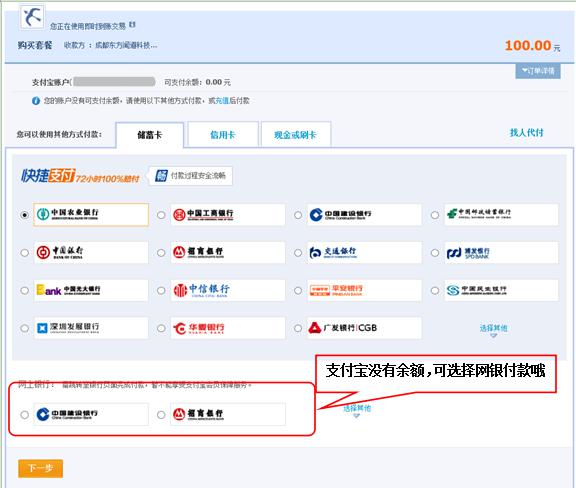Click the blue info icon by balance notice
This screenshot has width=576, height=488.
(36, 101)
